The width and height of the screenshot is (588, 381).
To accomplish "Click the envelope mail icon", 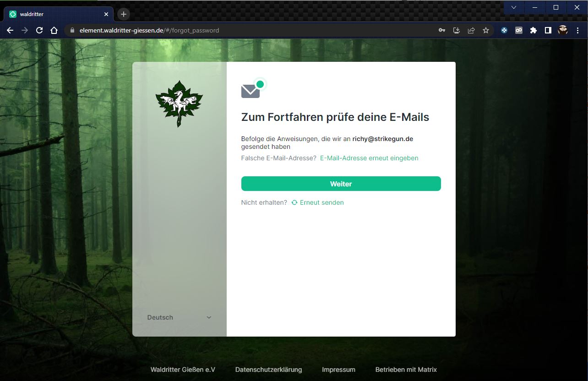I will coord(250,91).
